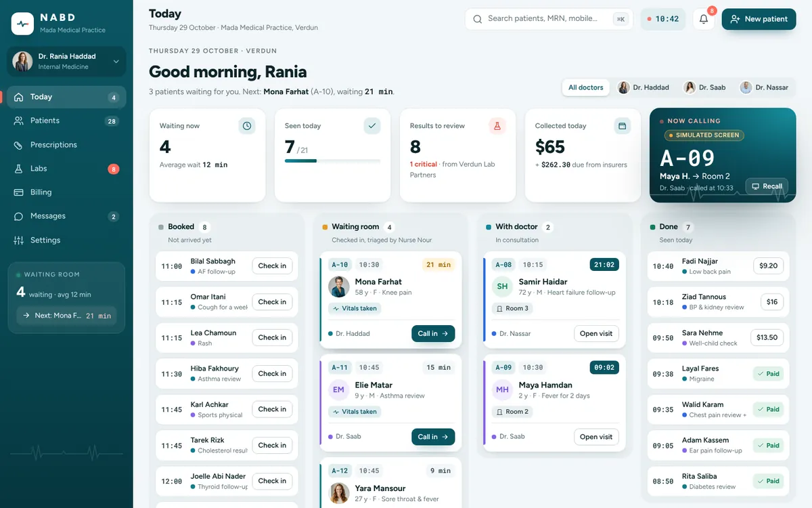The image size is (812, 508).
Task: Check in Bilal Sabbagh
Action: coord(272,266)
